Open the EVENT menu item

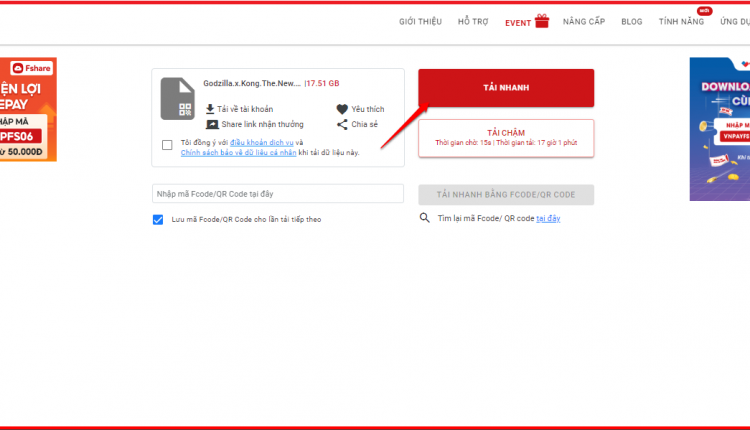pos(518,23)
